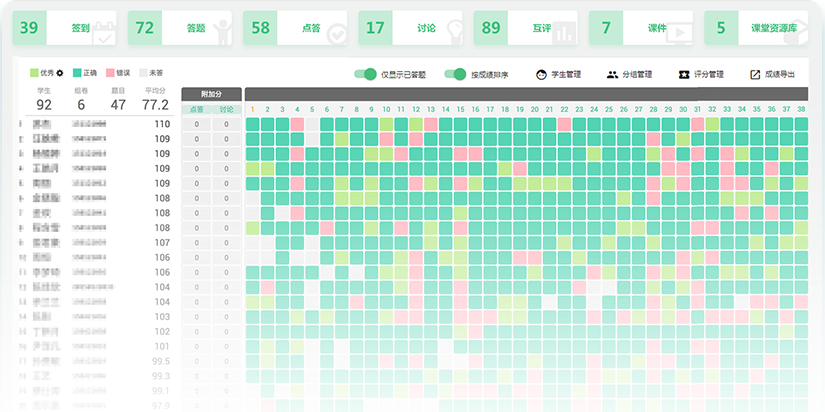Open the 答题 tab showing 72
This screenshot has height=412, width=825.
[174, 28]
